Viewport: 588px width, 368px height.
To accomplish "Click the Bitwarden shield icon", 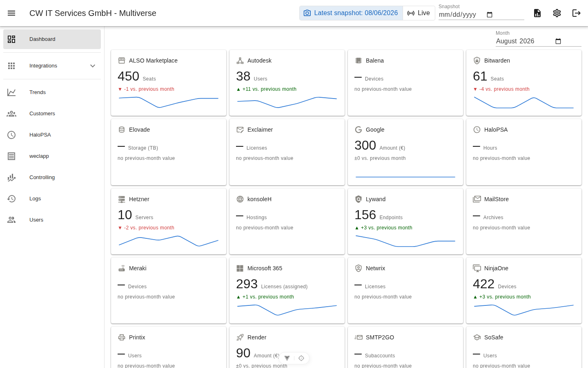I will tap(477, 61).
